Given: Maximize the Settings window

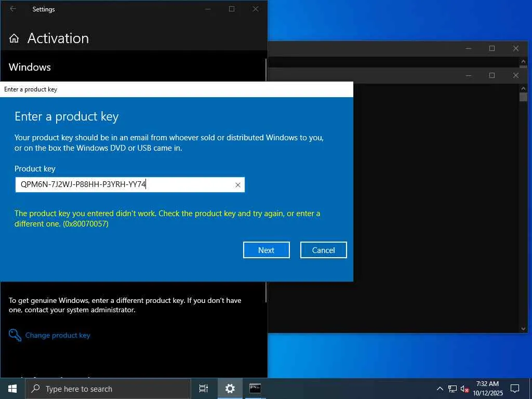Looking at the screenshot, I should [x=232, y=9].
